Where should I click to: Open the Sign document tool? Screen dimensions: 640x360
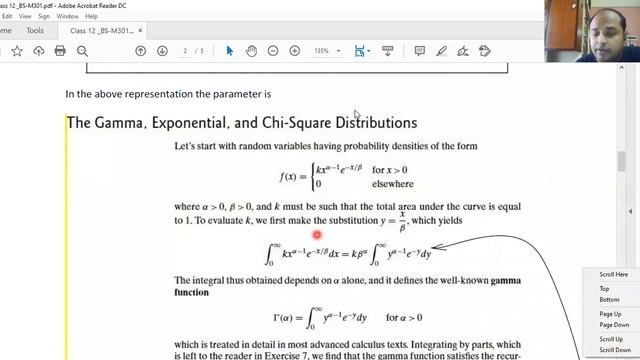[x=463, y=51]
